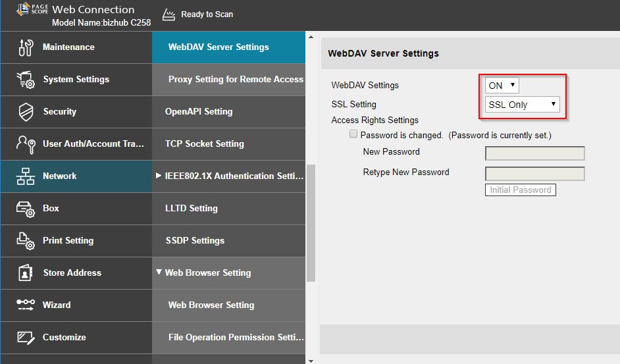Click the New Password input field
Image resolution: width=620 pixels, height=364 pixels.
point(534,153)
